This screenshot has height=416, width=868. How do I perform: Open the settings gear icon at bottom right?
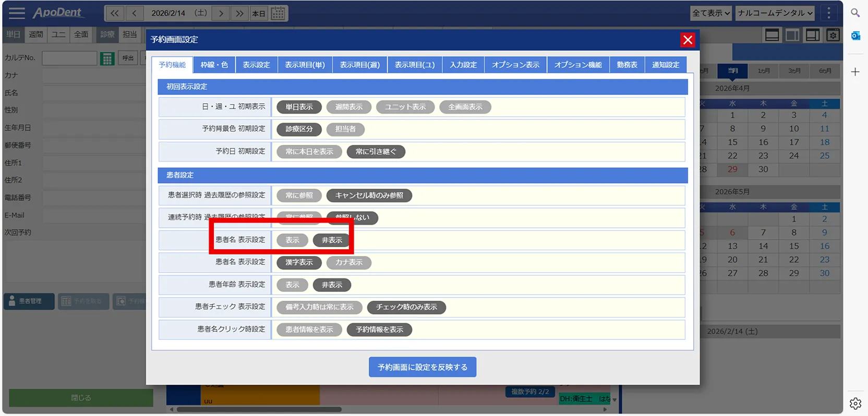855,403
